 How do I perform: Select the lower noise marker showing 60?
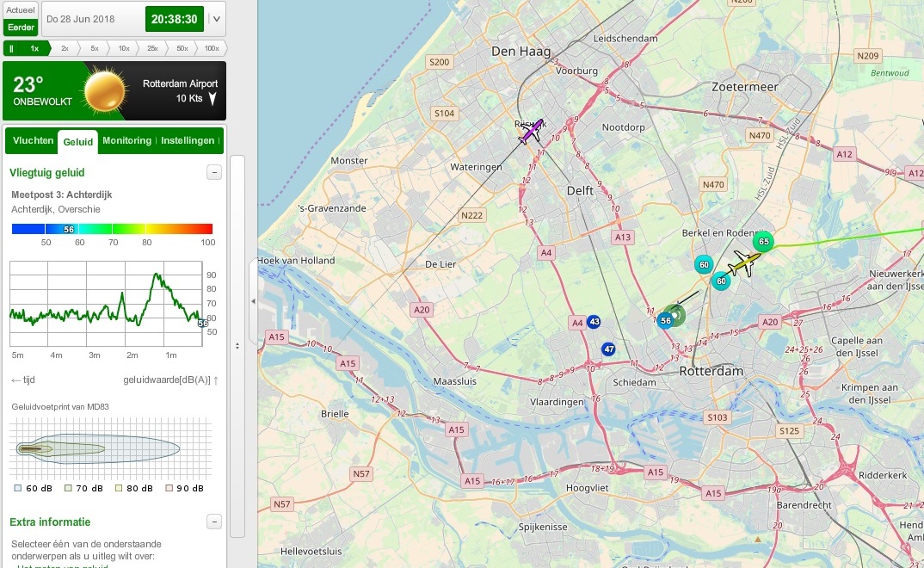point(721,281)
